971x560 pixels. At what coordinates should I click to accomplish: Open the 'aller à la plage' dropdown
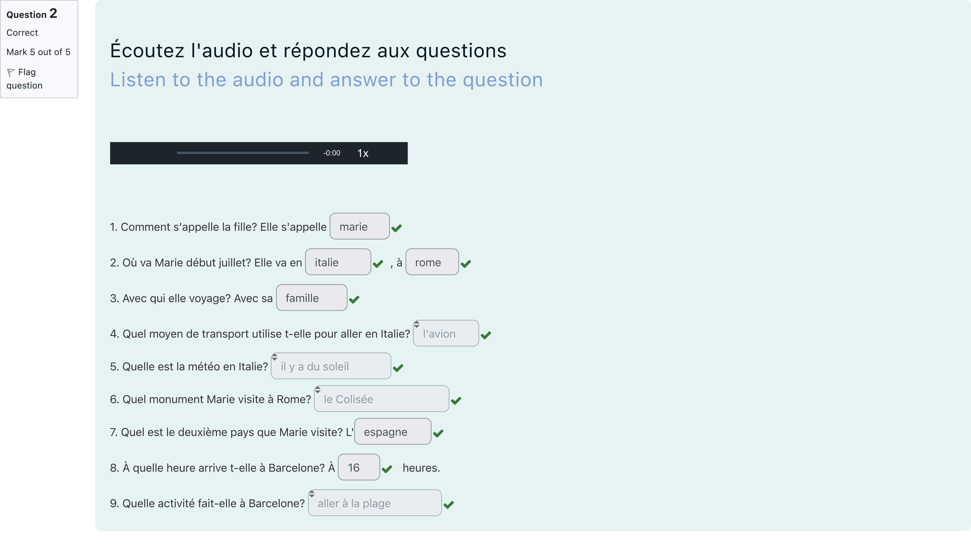pyautogui.click(x=375, y=503)
